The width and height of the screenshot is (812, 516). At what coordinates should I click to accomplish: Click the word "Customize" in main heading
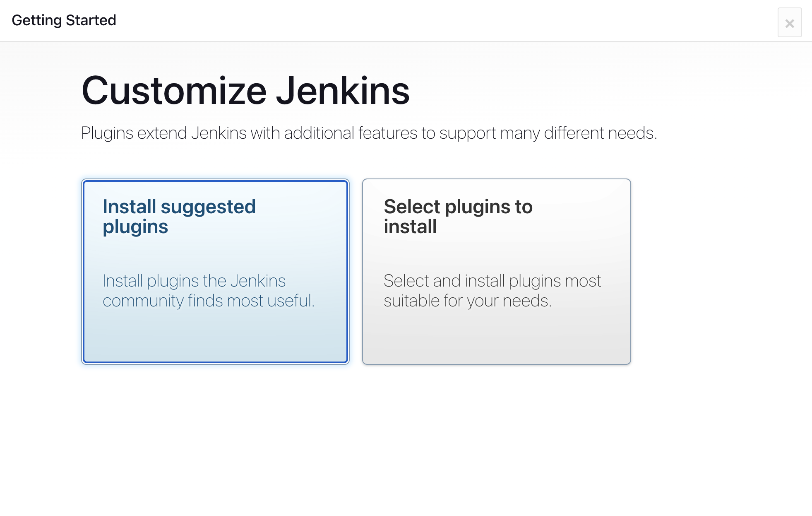174,91
